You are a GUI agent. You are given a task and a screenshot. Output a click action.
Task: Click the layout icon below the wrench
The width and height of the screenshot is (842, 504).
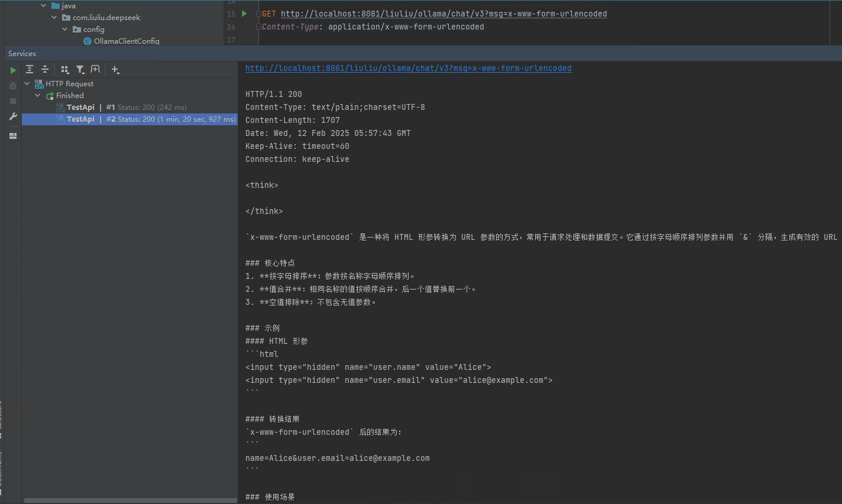tap(13, 136)
